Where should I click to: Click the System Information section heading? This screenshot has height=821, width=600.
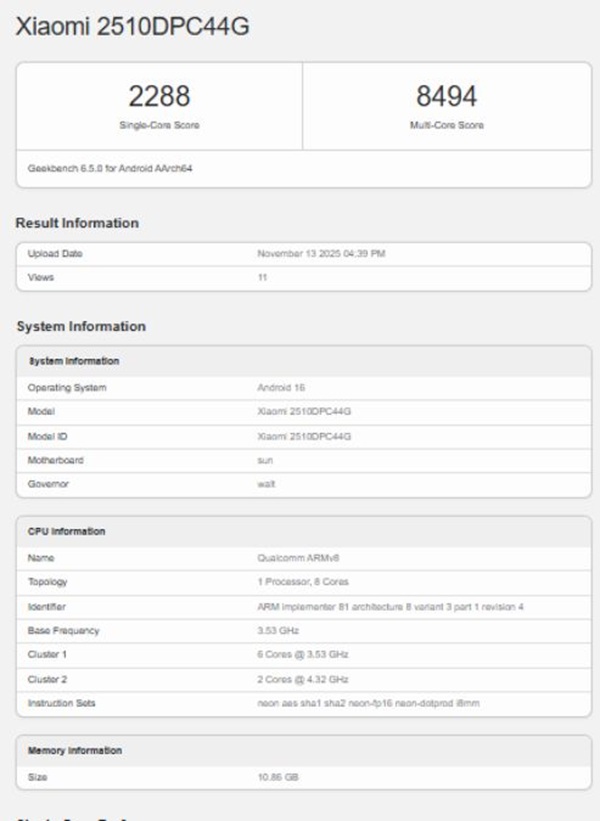coord(81,327)
